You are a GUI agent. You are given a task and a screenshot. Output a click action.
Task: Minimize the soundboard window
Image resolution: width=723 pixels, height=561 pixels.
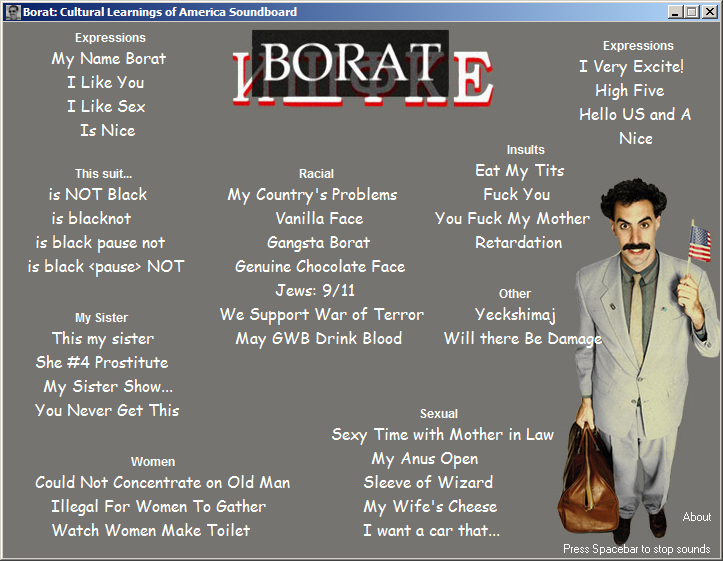click(675, 12)
